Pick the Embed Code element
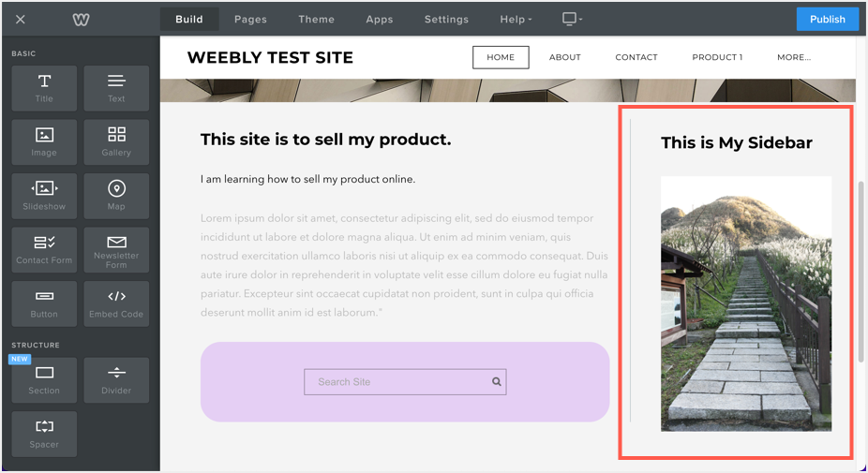This screenshot has height=473, width=868. (x=116, y=303)
